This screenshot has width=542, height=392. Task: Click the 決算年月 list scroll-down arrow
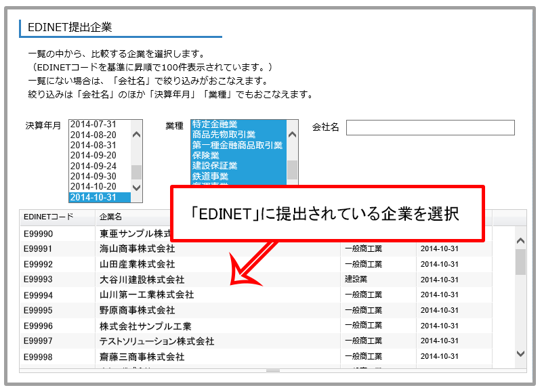[137, 188]
